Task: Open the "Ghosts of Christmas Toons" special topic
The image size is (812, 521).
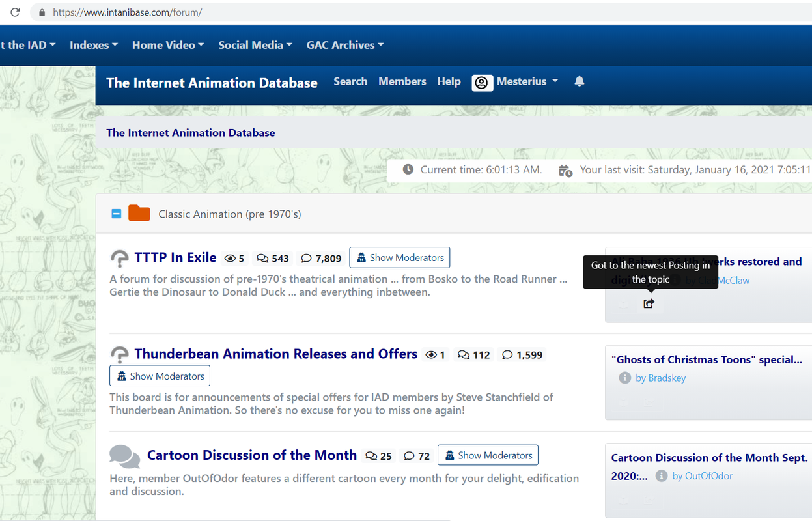Action: point(707,359)
